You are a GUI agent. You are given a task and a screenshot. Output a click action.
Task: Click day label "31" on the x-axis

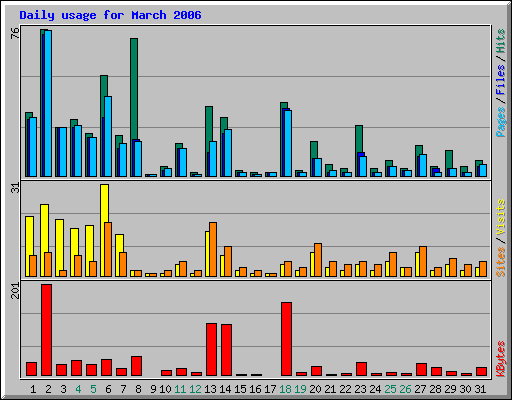(x=480, y=389)
